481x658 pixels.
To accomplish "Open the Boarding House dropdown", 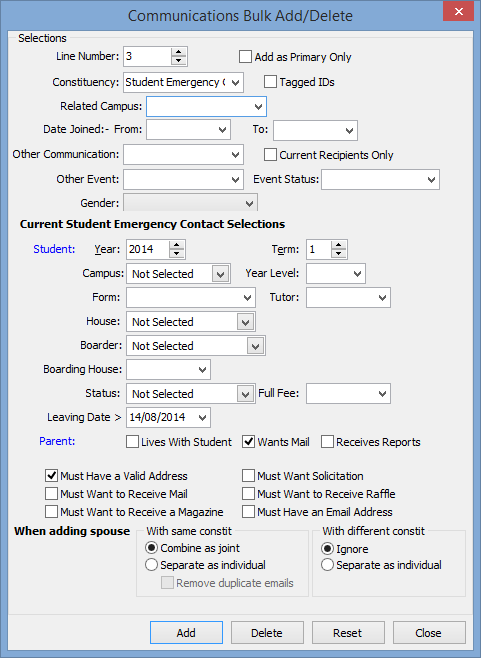I will pos(202,370).
